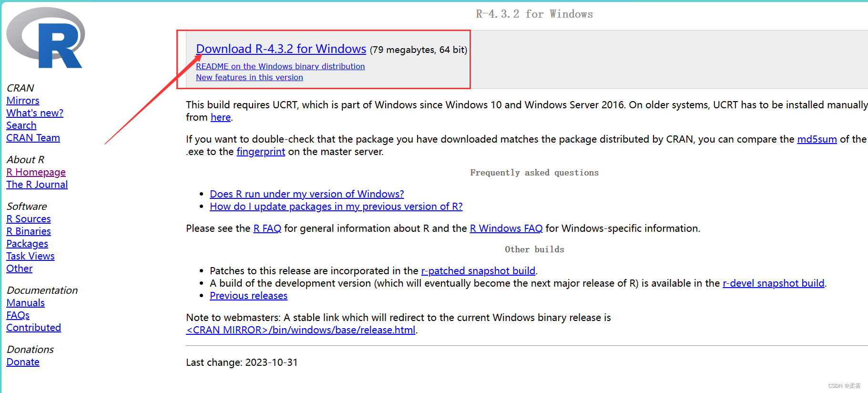Open the R Binaries link
868x393 pixels.
pos(29,231)
